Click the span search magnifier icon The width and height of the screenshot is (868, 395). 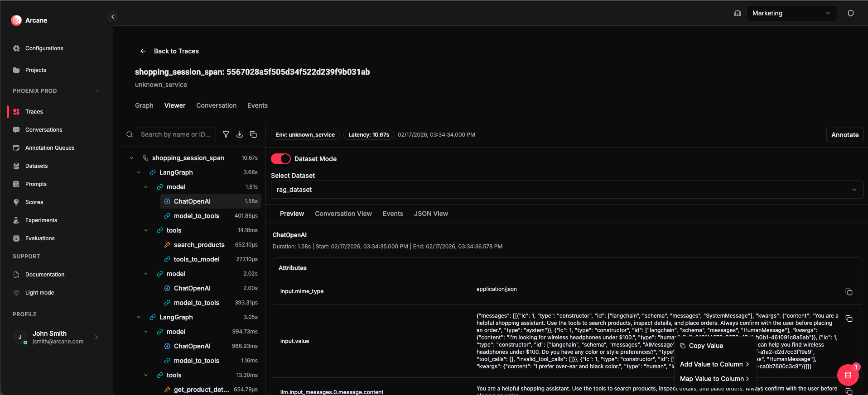[130, 134]
